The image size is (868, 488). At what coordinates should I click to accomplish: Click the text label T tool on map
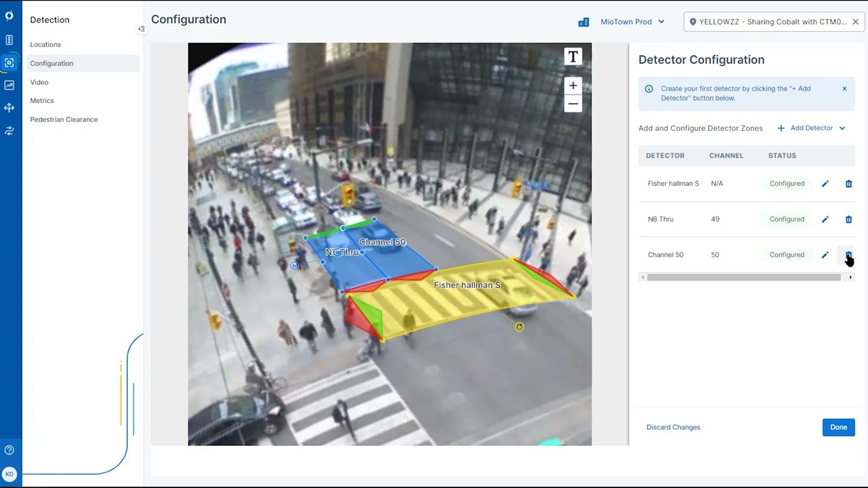pos(573,57)
